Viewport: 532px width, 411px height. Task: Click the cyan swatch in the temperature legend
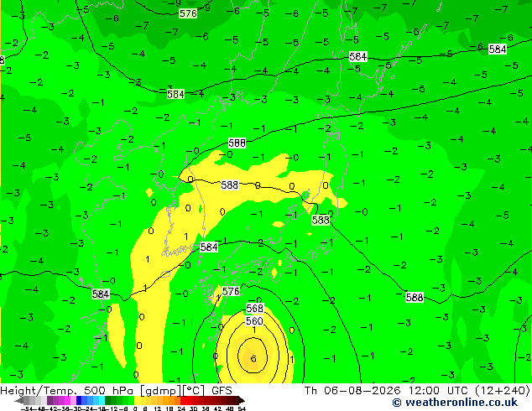pyautogui.click(x=102, y=400)
